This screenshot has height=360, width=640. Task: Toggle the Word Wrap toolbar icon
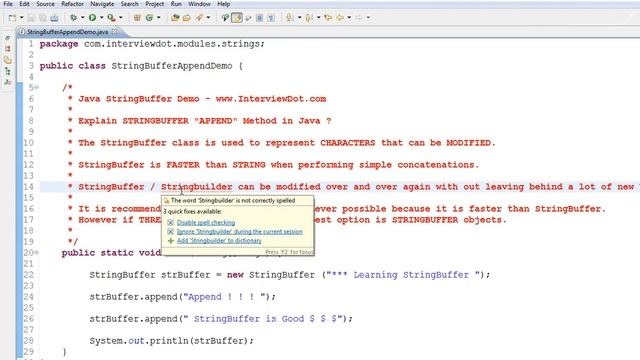248,18
